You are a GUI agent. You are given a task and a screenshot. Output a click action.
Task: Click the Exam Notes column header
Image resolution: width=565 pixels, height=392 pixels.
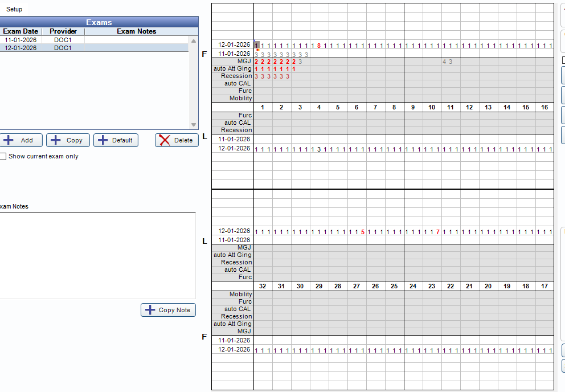click(x=137, y=31)
